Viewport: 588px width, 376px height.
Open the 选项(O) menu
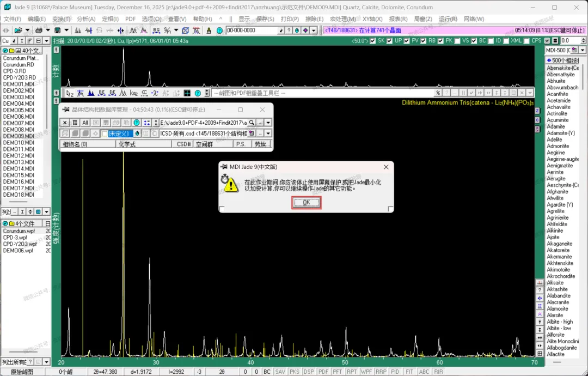tap(151, 19)
